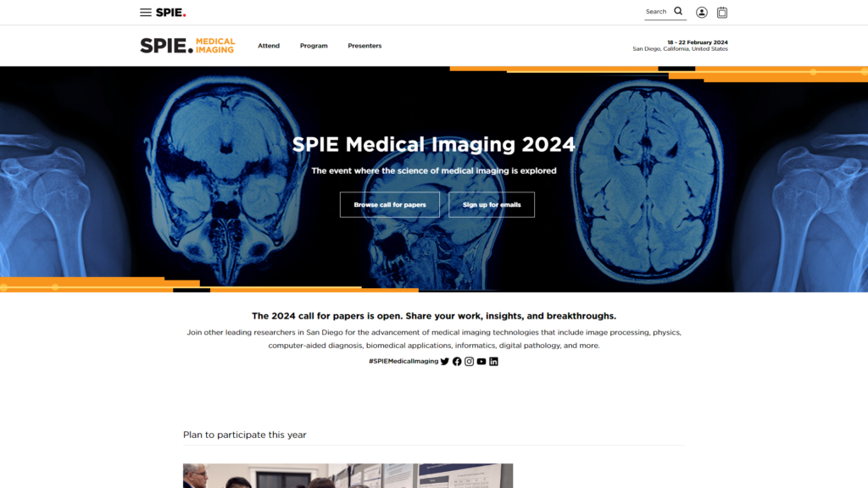Click the #SPIEMedicalImaging hashtag text
The width and height of the screenshot is (868, 488).
coord(403,361)
